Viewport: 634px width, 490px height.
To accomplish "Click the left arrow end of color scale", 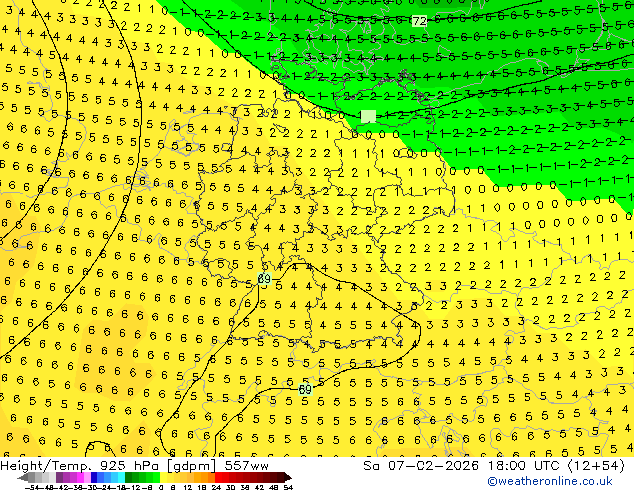I will [x=23, y=478].
